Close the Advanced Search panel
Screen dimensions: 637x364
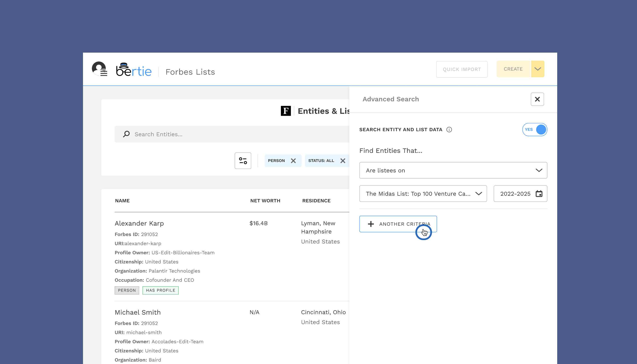point(537,99)
